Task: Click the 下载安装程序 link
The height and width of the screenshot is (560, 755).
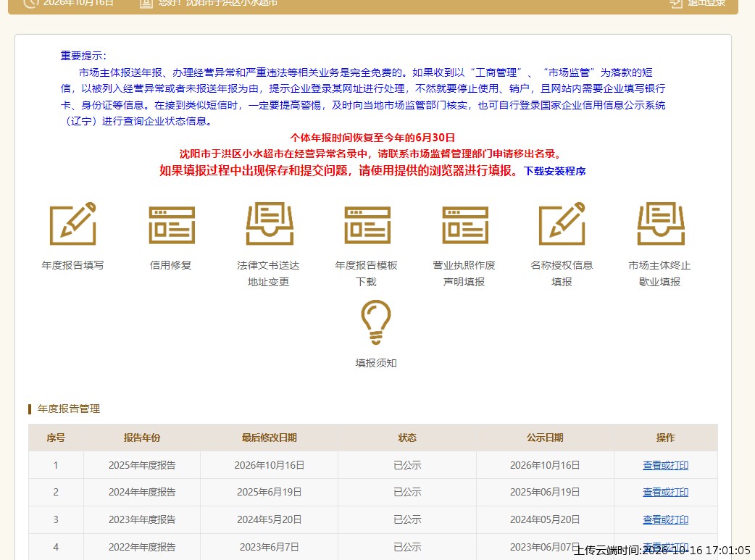Action: [x=555, y=171]
